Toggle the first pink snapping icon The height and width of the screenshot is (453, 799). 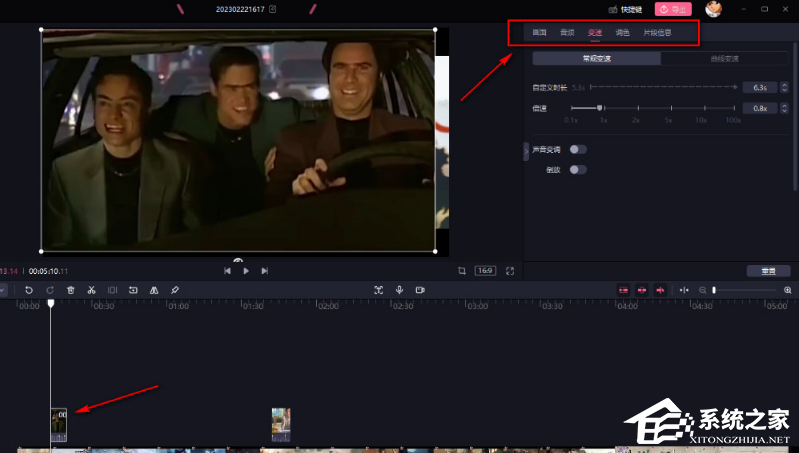click(x=623, y=290)
